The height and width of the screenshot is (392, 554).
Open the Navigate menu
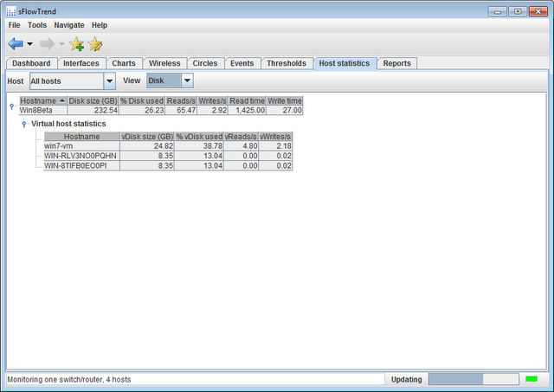[x=69, y=25]
